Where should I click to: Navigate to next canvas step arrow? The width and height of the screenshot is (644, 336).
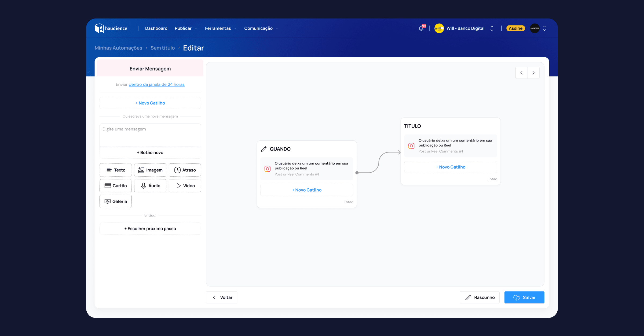(533, 73)
